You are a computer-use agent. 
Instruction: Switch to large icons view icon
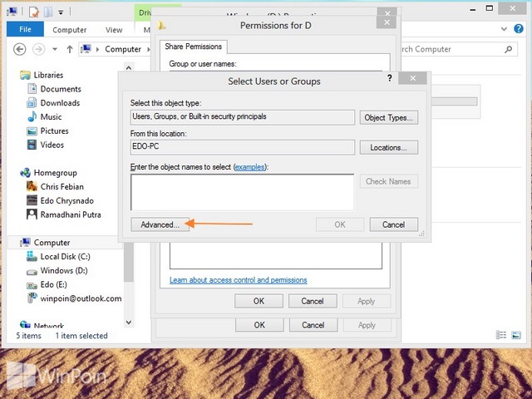coord(516,335)
